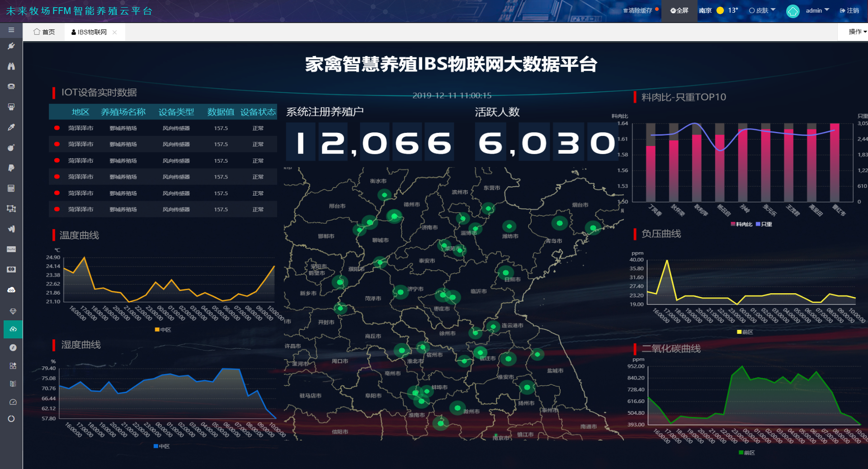868x469 pixels.
Task: Open the PayPal 'P' icon in sidebar
Action: (11, 168)
